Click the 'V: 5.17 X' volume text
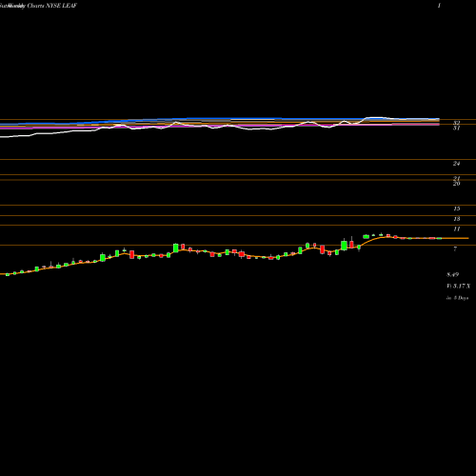 [458, 287]
